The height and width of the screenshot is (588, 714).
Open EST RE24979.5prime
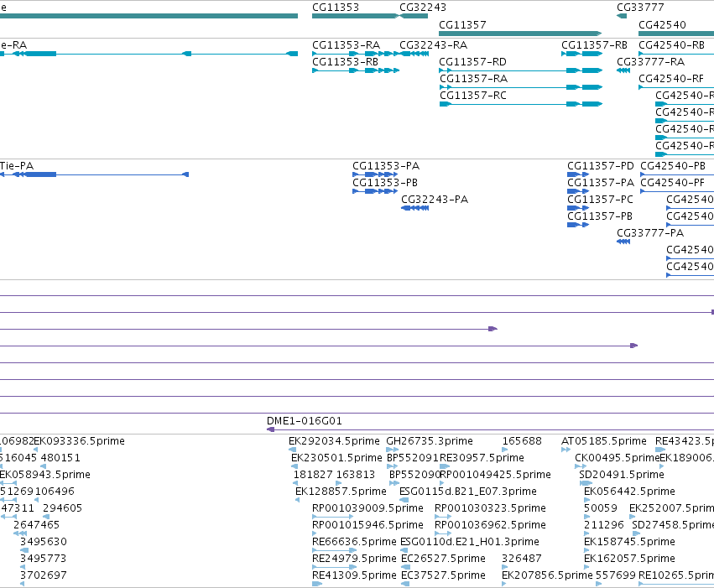[354, 559]
